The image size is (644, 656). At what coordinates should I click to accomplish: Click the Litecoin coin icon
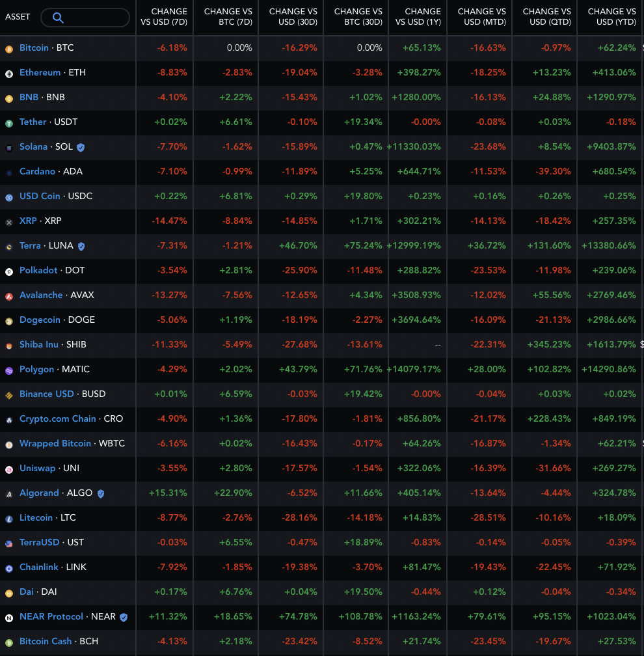point(9,519)
